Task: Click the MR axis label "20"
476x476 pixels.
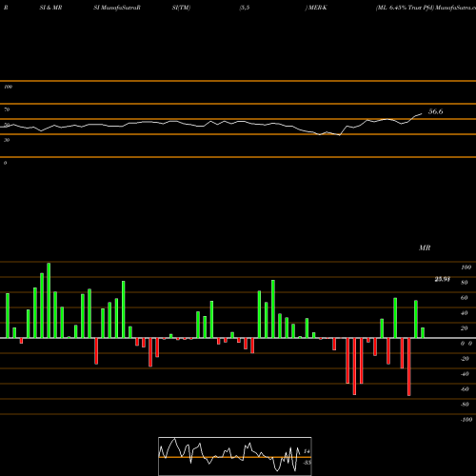Action: click(x=465, y=328)
